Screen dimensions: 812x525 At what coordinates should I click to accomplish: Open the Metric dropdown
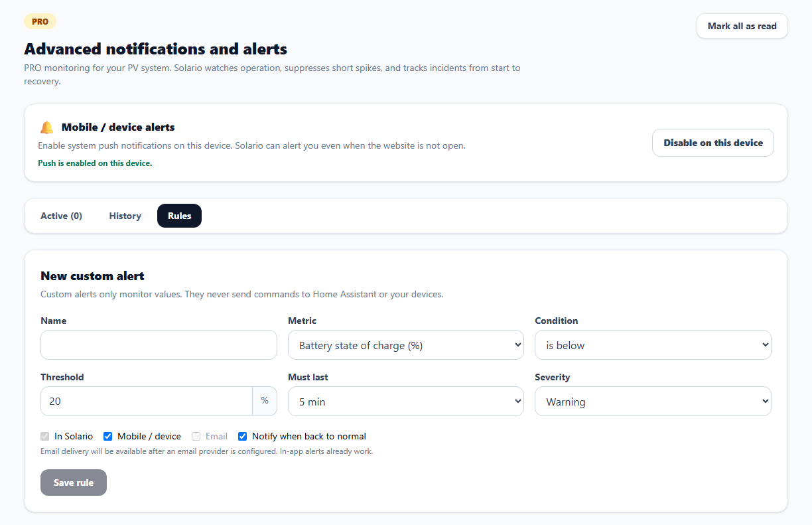(406, 345)
